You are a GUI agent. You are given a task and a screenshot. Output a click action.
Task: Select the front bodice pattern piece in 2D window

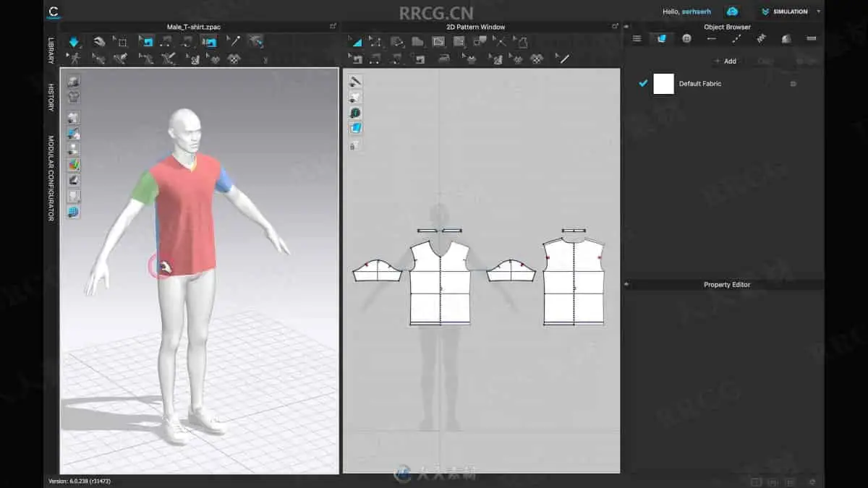click(x=440, y=283)
